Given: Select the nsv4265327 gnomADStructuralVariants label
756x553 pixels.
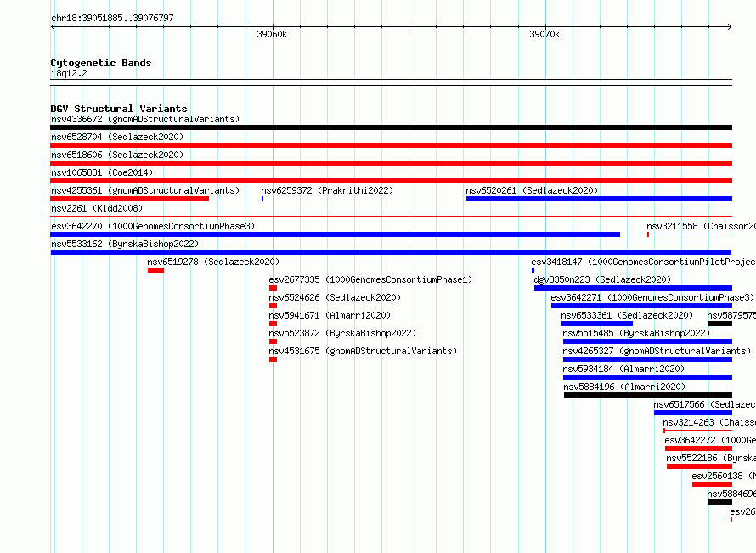Looking at the screenshot, I should pyautogui.click(x=657, y=351).
